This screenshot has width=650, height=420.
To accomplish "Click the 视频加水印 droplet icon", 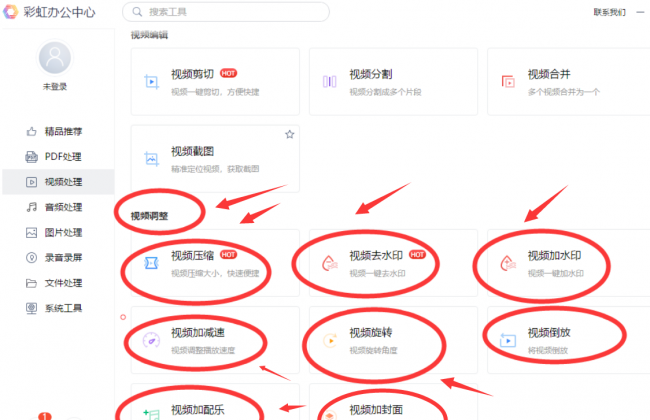I will pyautogui.click(x=508, y=263).
